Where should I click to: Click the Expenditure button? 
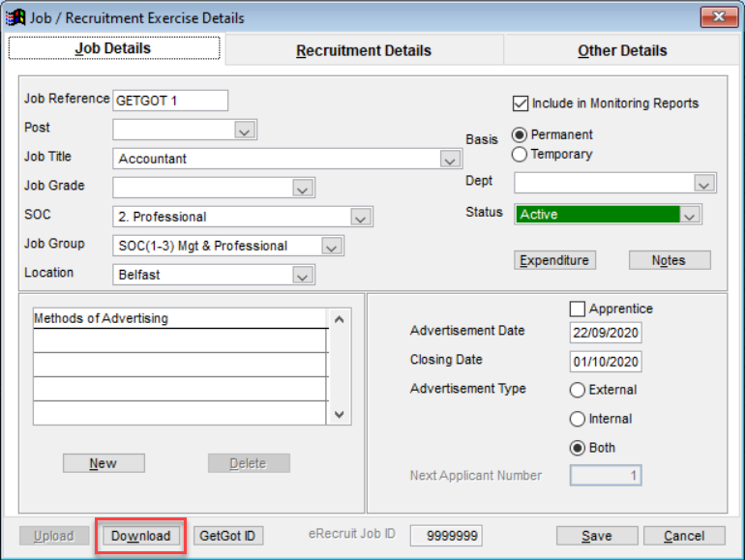tap(554, 260)
